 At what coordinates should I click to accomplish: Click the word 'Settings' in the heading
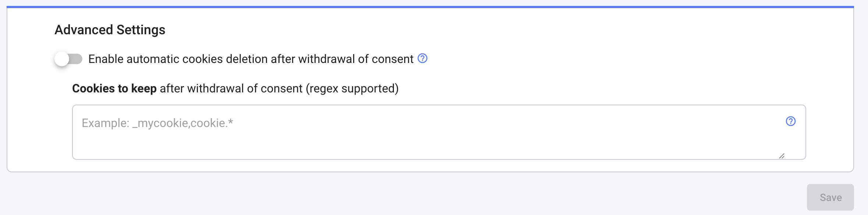[x=141, y=30]
